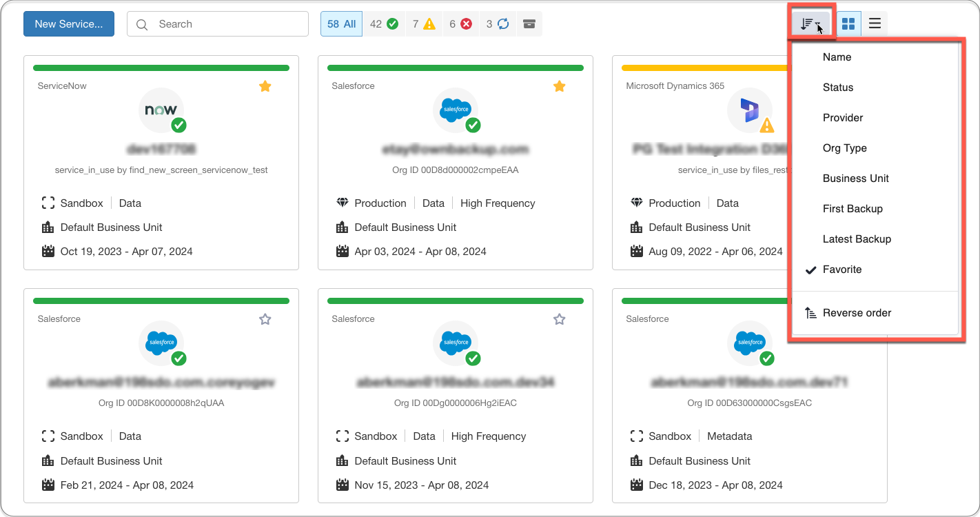980x517 pixels.
Task: Filter by the 6 failed services tab
Action: click(461, 24)
